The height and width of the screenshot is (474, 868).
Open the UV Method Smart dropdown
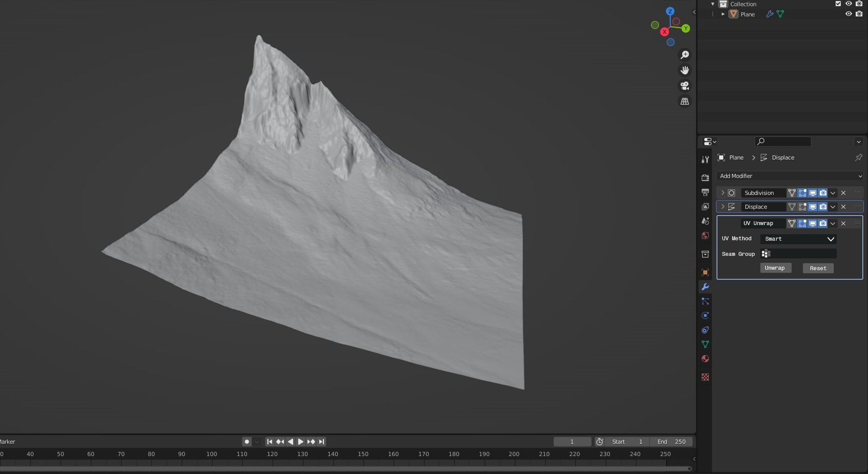tap(798, 239)
